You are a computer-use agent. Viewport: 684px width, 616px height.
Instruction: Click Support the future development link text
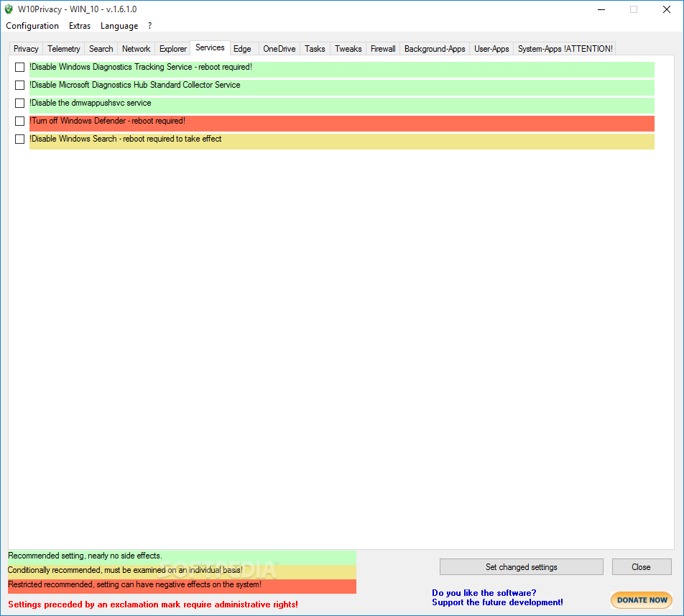coord(497,602)
